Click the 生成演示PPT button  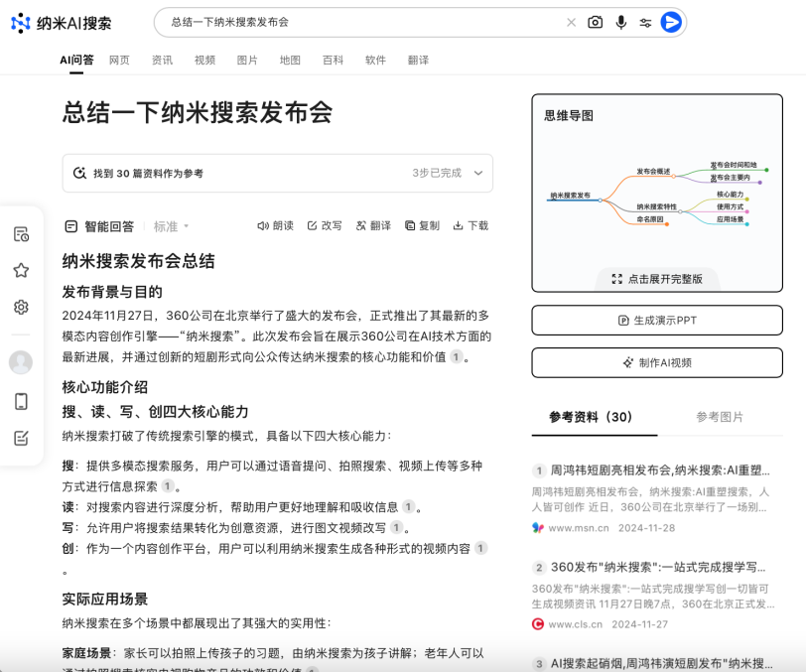[x=657, y=321]
